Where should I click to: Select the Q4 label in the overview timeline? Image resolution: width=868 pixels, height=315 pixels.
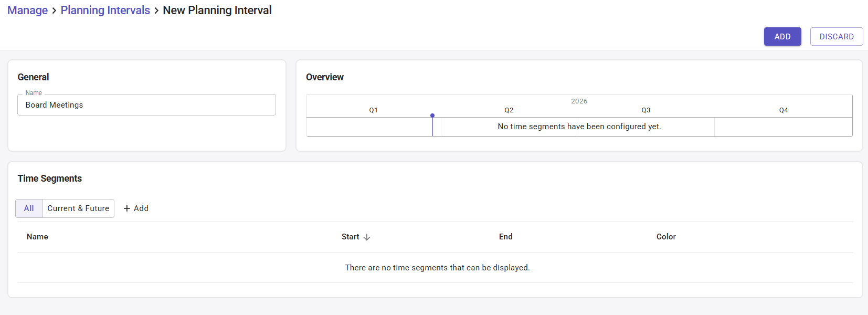coord(784,110)
